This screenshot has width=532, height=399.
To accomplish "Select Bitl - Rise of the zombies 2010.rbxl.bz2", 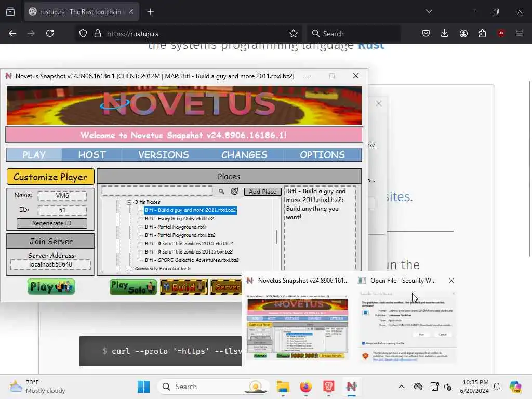I will coord(189,244).
